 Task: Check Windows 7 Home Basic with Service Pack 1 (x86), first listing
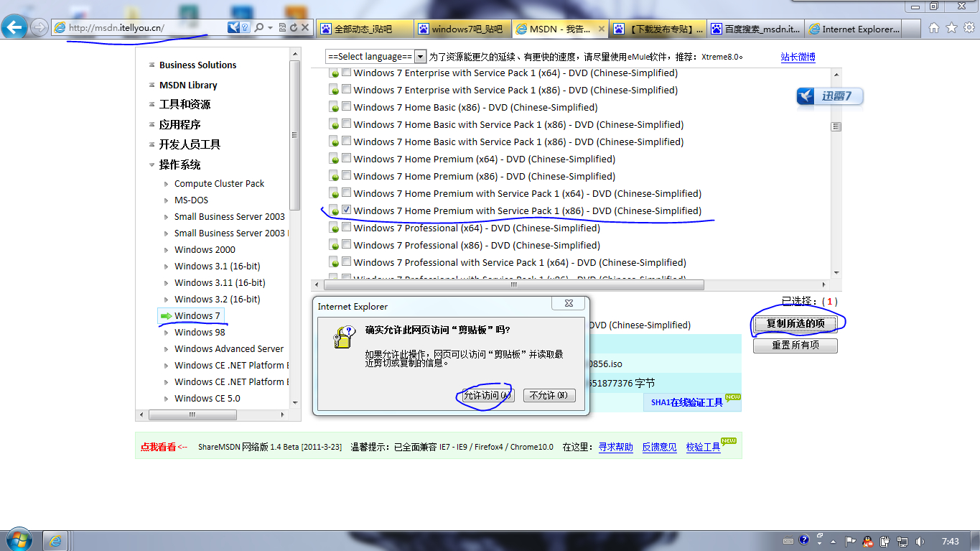point(347,124)
